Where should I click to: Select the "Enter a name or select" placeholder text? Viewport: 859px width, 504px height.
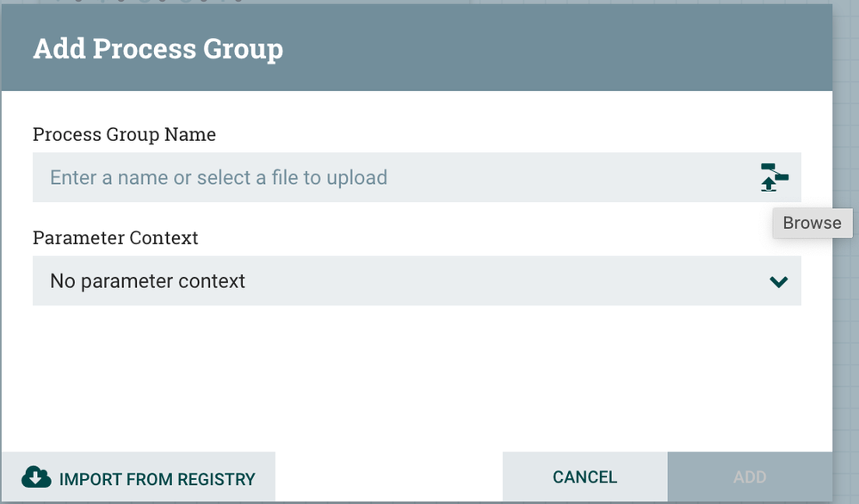coord(219,178)
